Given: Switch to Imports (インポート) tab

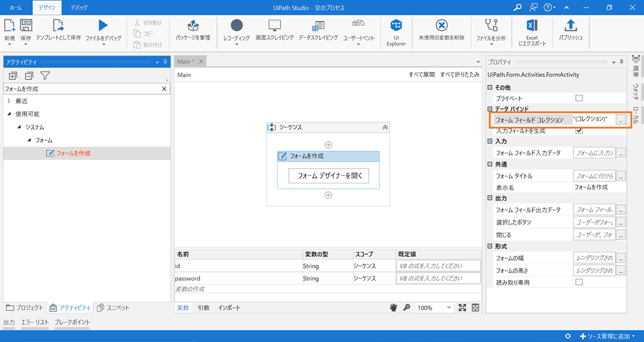Looking at the screenshot, I should click(x=229, y=308).
